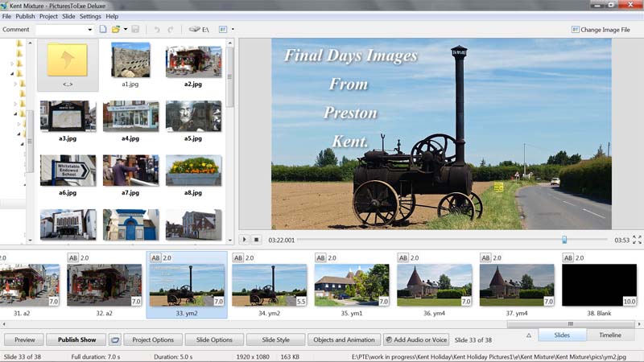Open the Comment combo box dropdown
This screenshot has width=644, height=362.
tap(90, 30)
